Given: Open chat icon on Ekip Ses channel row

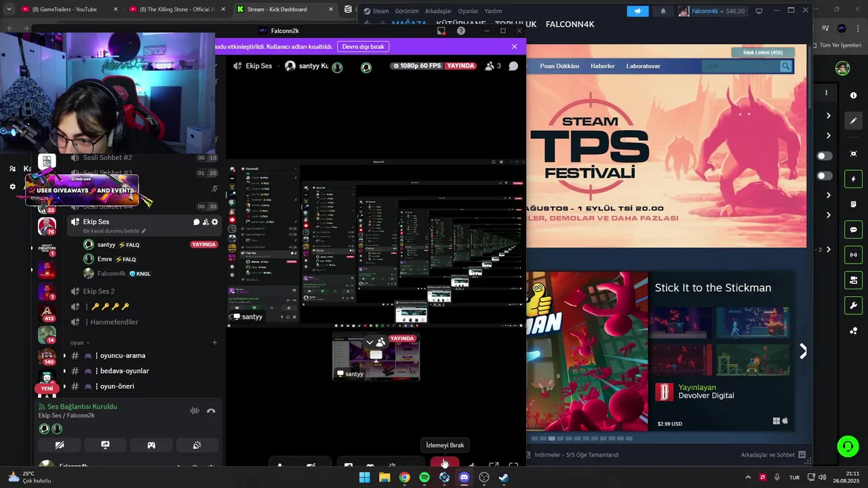Looking at the screenshot, I should click(x=197, y=222).
